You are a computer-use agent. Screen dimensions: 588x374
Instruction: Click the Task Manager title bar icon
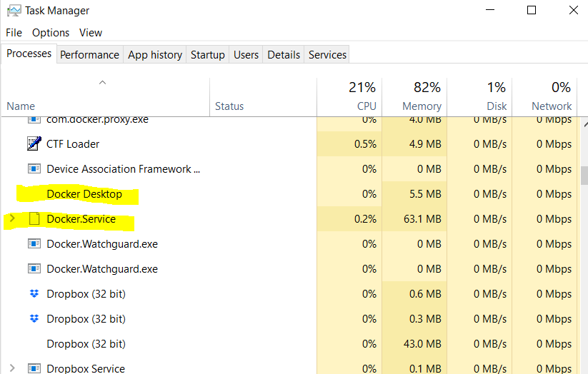(x=14, y=10)
